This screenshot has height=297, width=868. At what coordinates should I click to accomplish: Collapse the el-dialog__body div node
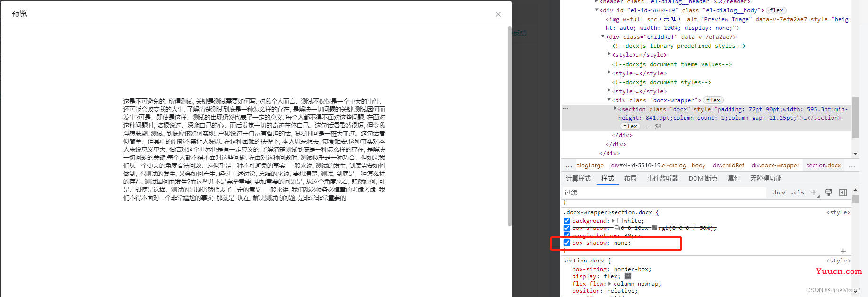tap(597, 10)
